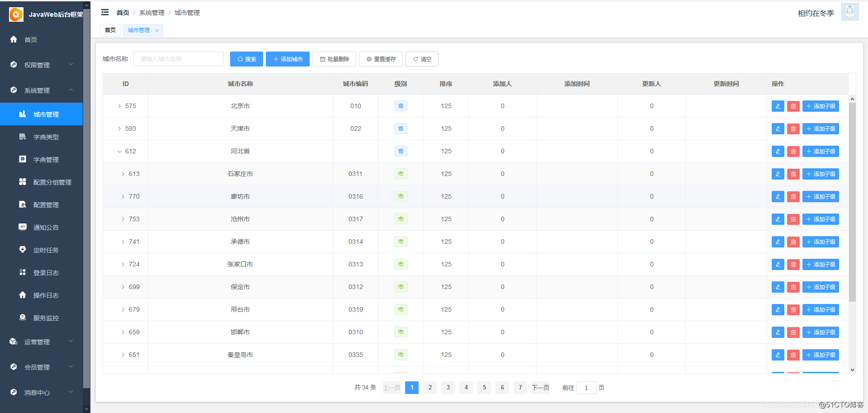Expand row 575 北京市
This screenshot has width=868, height=413.
pos(119,106)
